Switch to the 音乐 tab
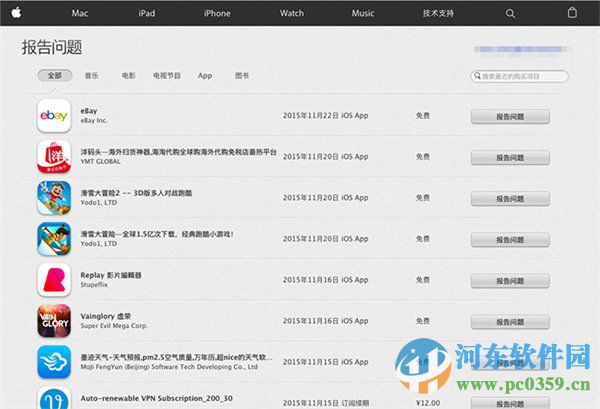This screenshot has height=409, width=600. [91, 75]
